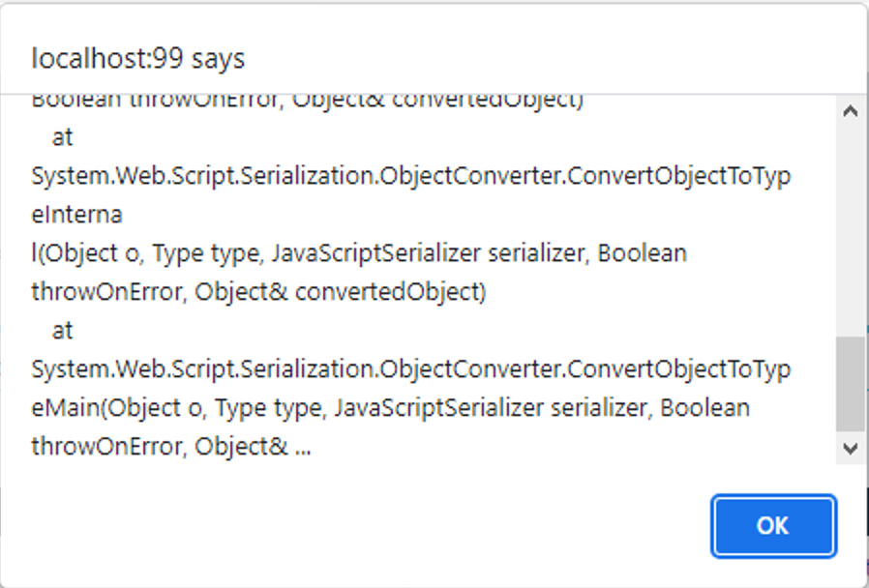Click the scrollbar down arrow
The width and height of the screenshot is (869, 588).
tap(851, 448)
